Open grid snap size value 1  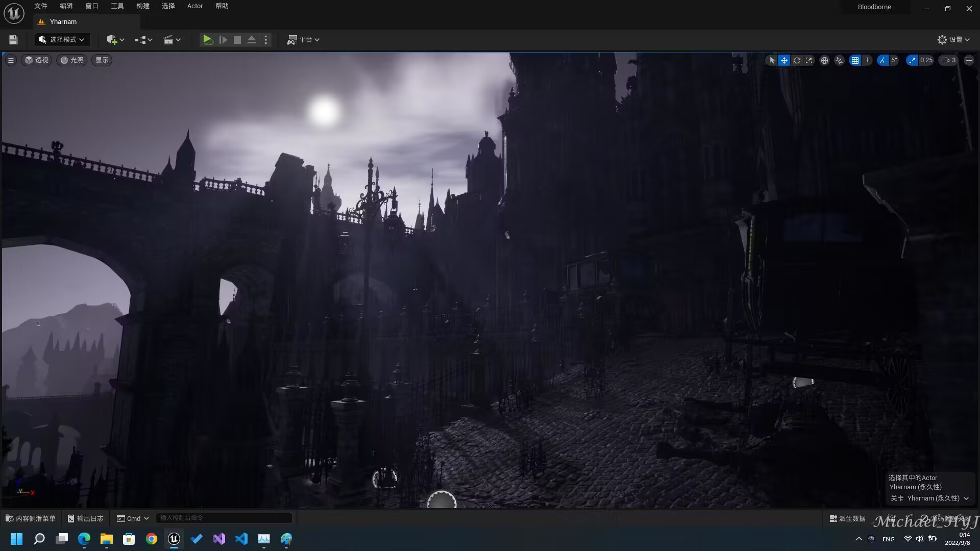(x=867, y=60)
